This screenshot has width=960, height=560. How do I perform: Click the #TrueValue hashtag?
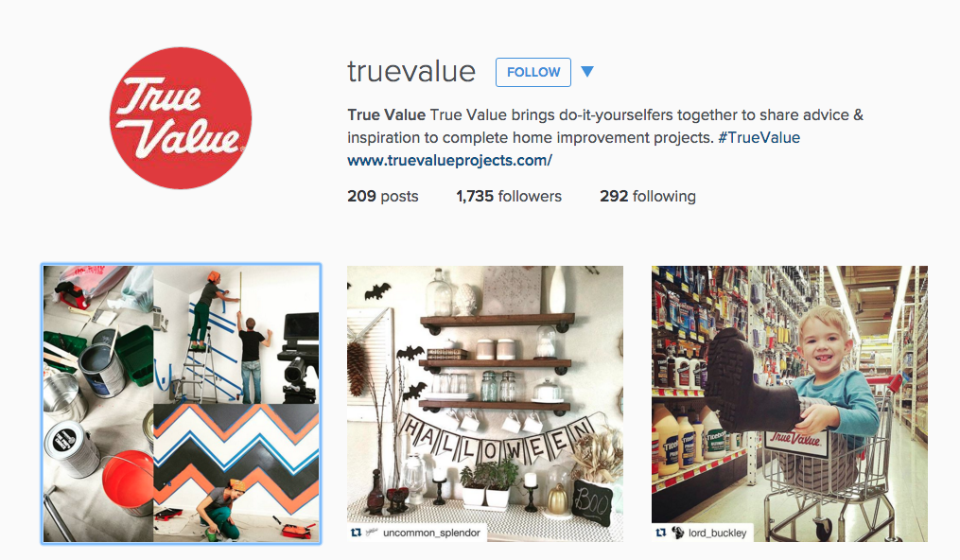coord(759,138)
